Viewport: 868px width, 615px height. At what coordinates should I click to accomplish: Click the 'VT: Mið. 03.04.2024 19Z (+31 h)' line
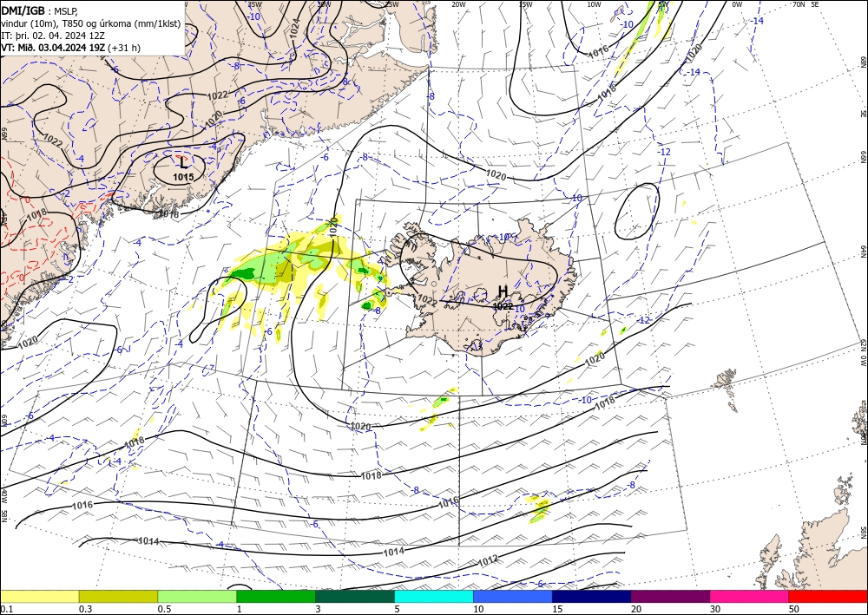click(71, 48)
